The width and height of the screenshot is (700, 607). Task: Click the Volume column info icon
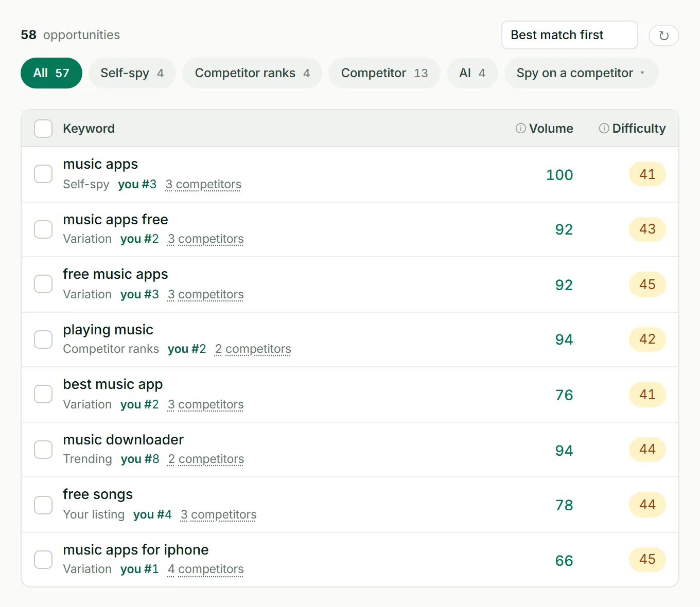tap(521, 129)
